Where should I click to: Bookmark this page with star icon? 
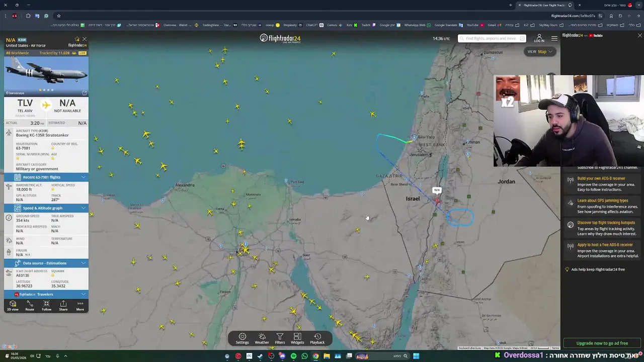[x=58, y=16]
